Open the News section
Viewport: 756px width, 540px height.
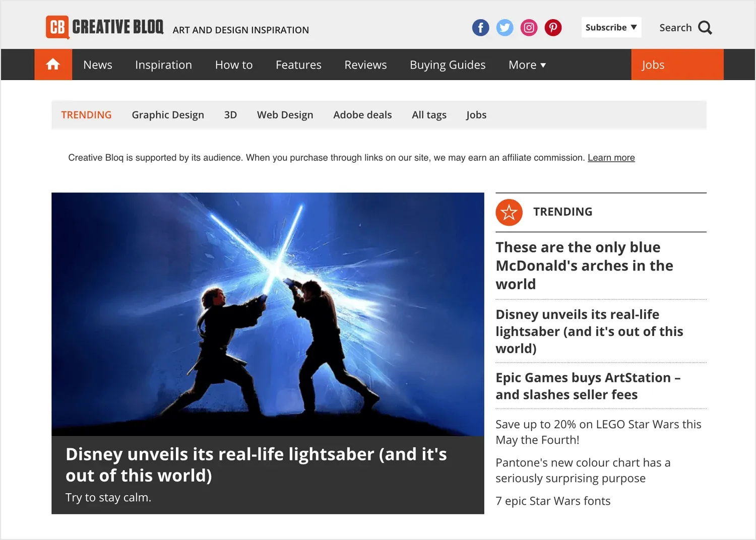click(x=98, y=65)
